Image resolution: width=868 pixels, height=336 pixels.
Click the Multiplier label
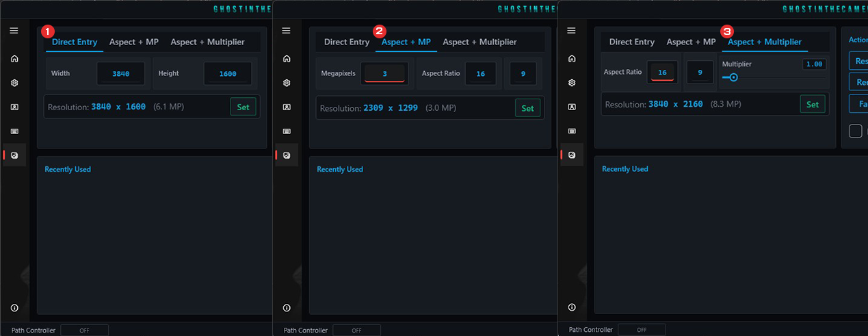tap(737, 64)
